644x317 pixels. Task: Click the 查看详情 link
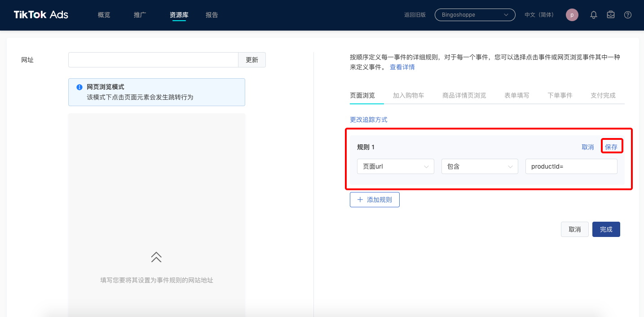click(x=402, y=67)
